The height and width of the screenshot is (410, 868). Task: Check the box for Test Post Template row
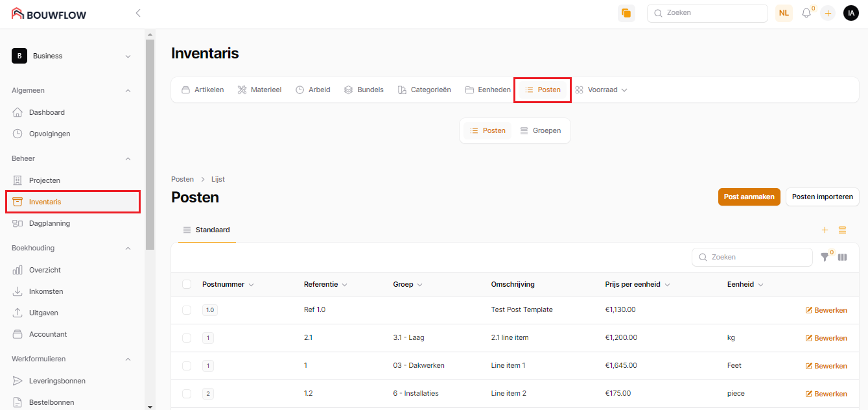(187, 310)
